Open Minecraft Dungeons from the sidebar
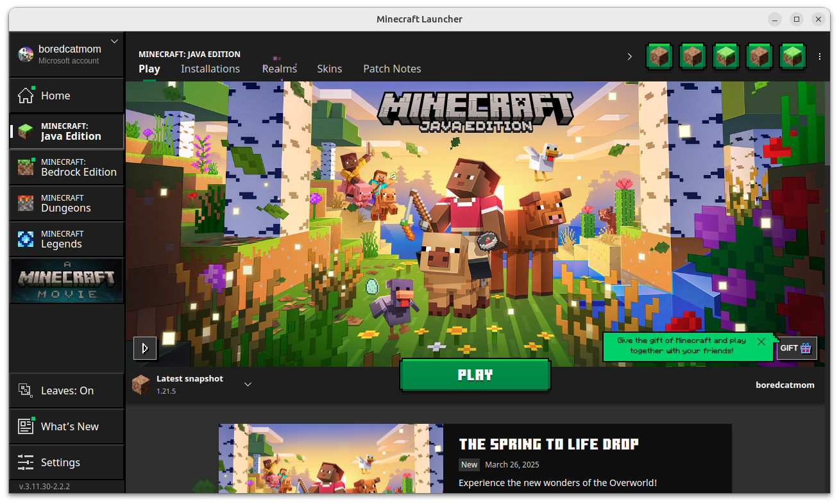Viewport: 839px width, 504px height. (x=26, y=203)
